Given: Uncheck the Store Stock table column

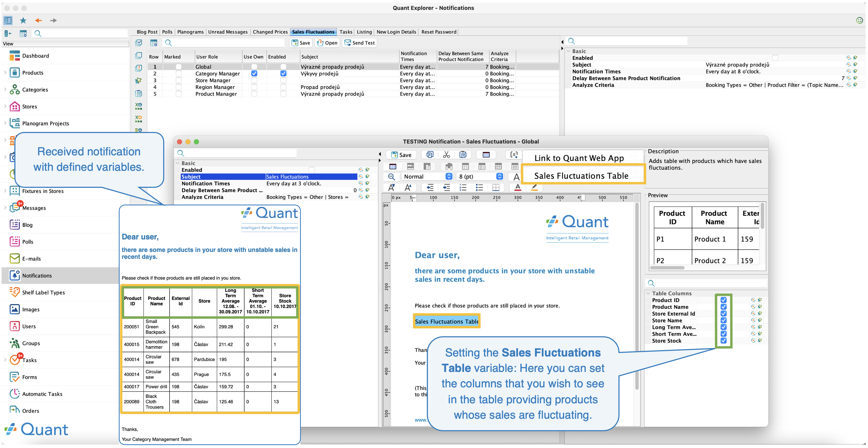Looking at the screenshot, I should pos(723,341).
